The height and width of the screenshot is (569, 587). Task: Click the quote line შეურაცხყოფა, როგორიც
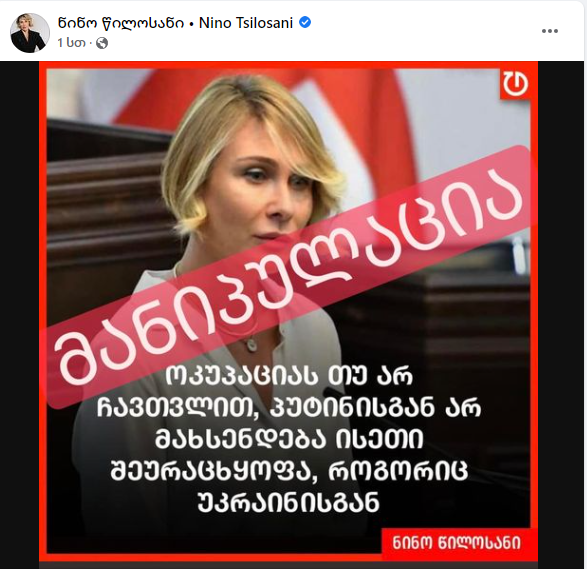click(x=289, y=470)
